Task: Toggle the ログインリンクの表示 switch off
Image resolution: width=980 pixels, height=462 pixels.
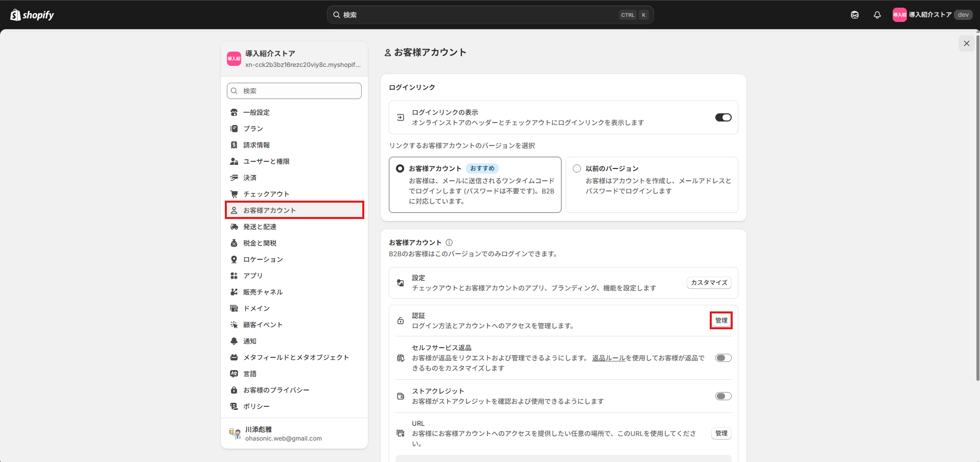Action: 723,117
